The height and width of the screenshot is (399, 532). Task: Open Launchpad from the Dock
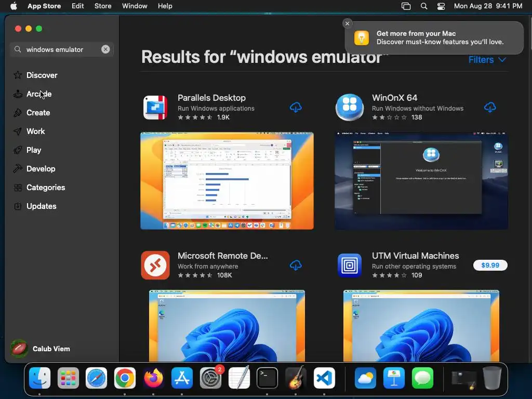tap(68, 378)
